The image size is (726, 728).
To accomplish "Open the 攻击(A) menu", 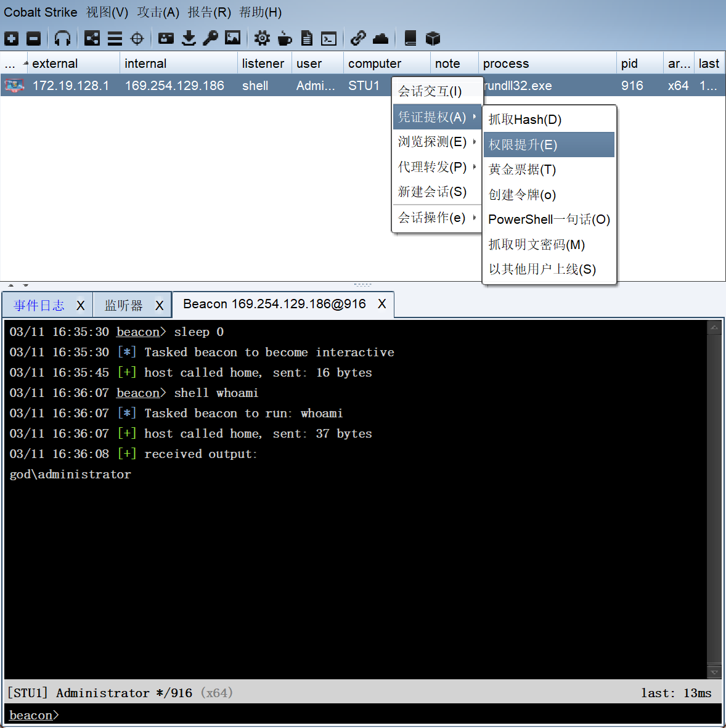I will coord(158,12).
